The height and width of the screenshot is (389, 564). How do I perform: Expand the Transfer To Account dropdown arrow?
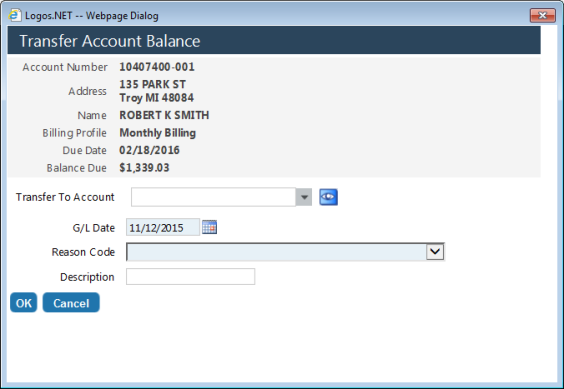(x=304, y=197)
